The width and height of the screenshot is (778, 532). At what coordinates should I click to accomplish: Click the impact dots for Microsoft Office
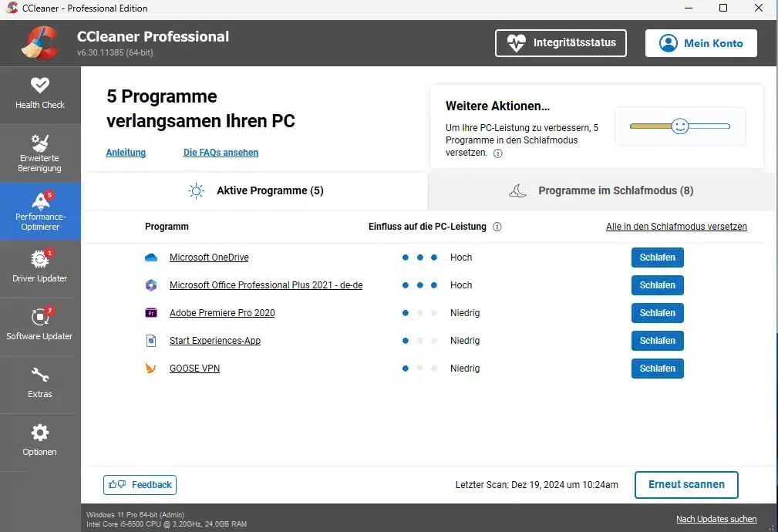pyautogui.click(x=419, y=285)
